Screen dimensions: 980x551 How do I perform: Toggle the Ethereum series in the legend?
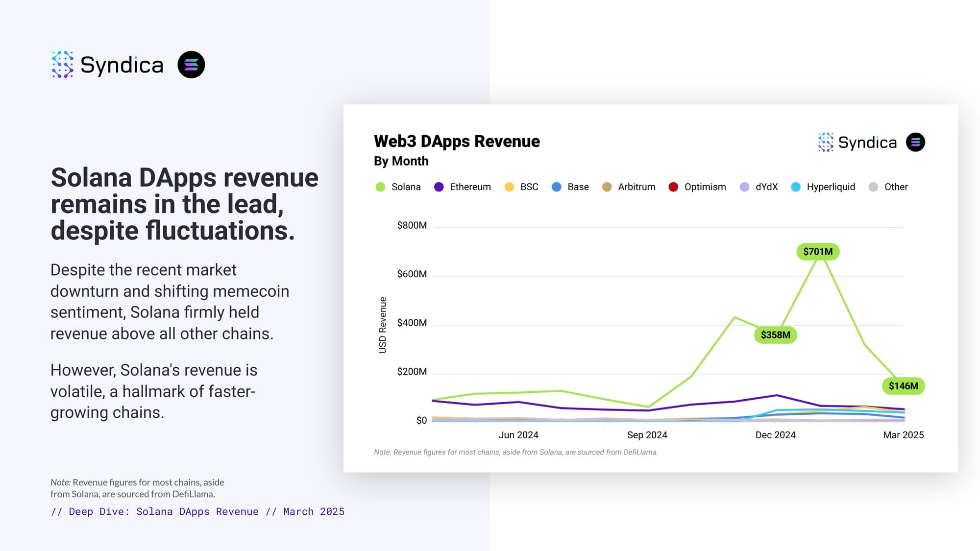(x=463, y=187)
